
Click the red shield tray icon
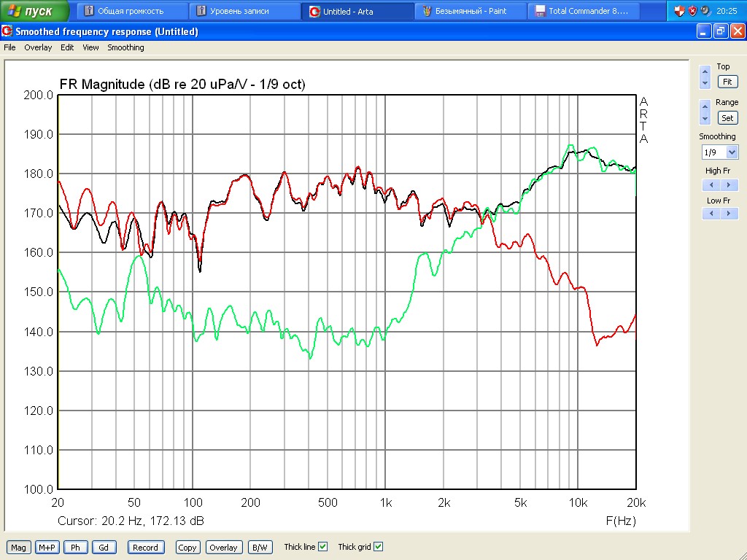click(679, 11)
